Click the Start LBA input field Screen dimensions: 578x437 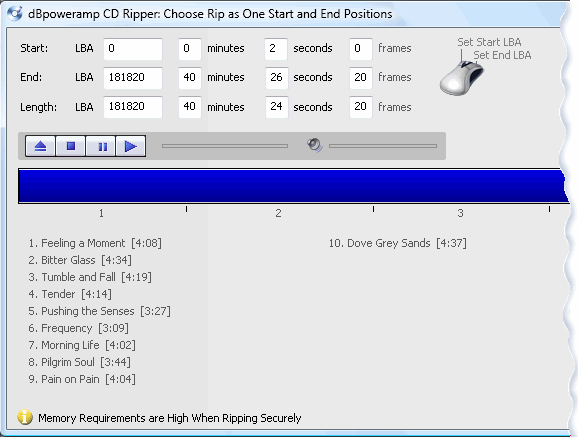coord(133,49)
